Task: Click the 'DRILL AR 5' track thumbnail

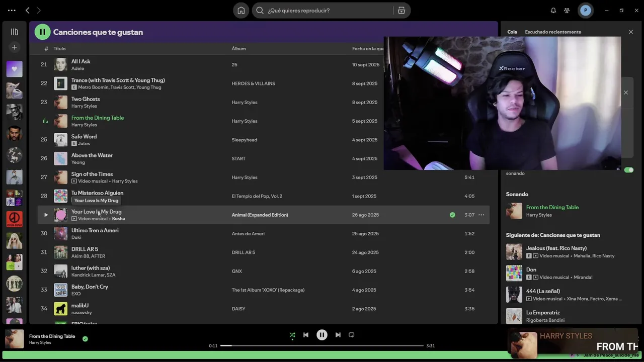Action: pos(60,252)
